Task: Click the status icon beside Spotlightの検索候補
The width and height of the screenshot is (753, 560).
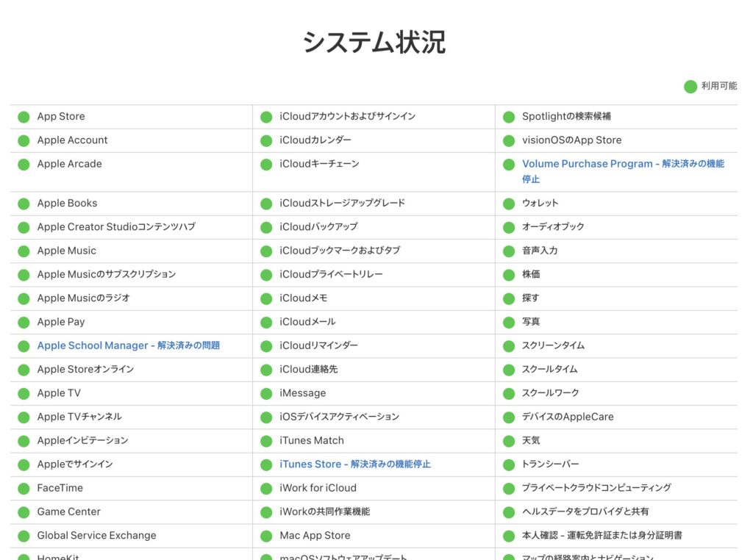Action: click(509, 117)
